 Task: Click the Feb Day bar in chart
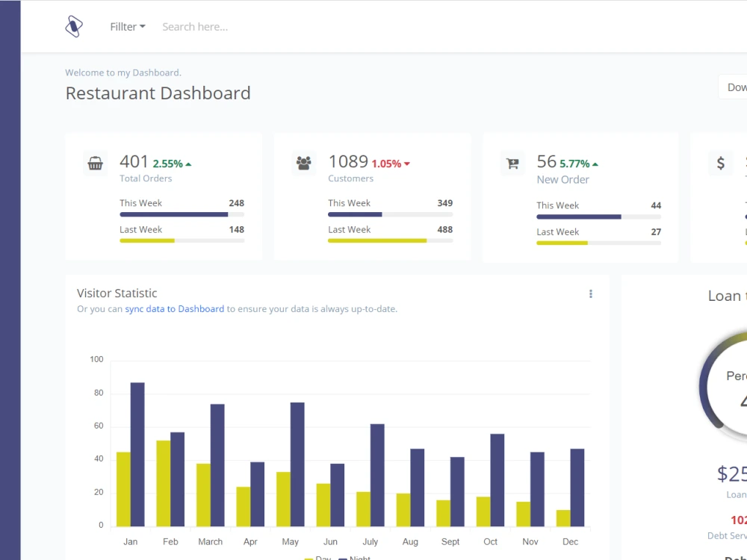pyautogui.click(x=164, y=483)
